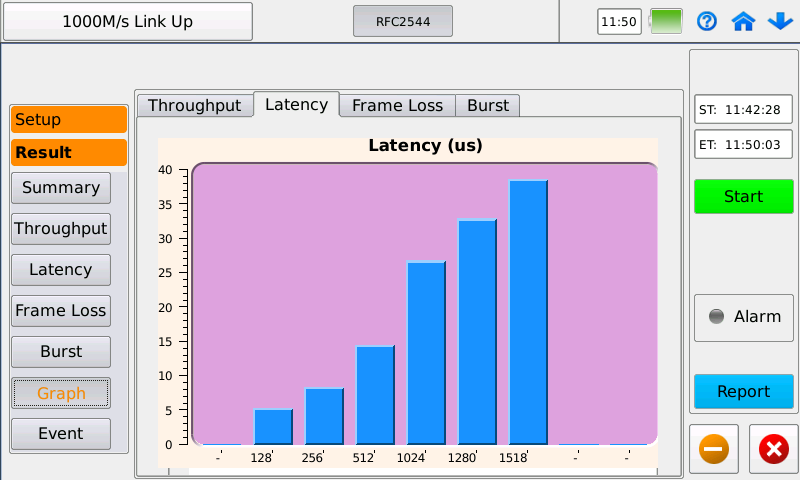
Task: Select the Frame Loss tab
Action: (397, 105)
